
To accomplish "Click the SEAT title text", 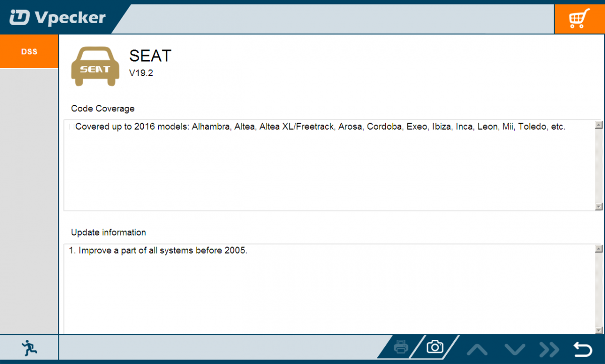I will coord(150,55).
